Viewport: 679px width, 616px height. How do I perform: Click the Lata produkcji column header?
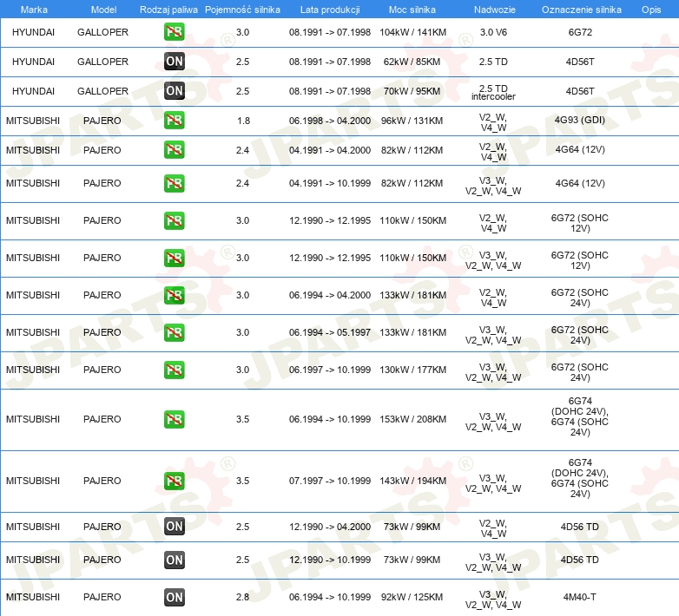pyautogui.click(x=330, y=10)
